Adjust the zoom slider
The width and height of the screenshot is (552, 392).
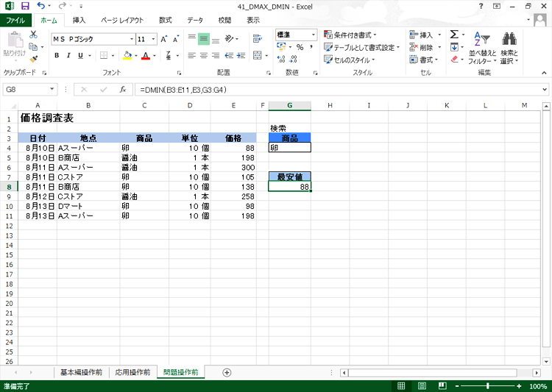[x=487, y=386]
